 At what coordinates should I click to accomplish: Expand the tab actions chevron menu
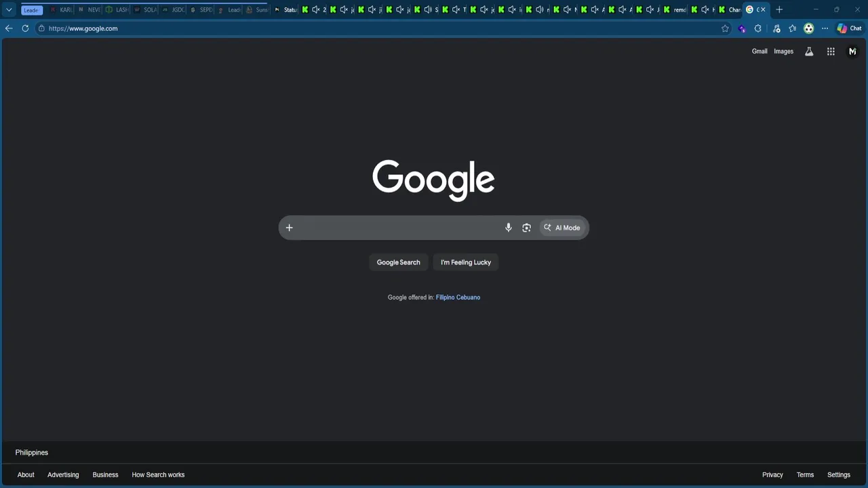[x=9, y=10]
